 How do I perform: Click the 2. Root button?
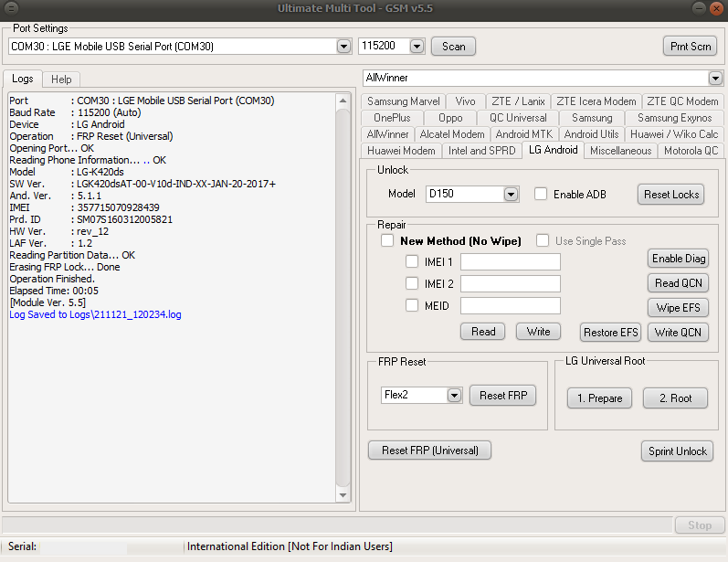[x=675, y=398]
